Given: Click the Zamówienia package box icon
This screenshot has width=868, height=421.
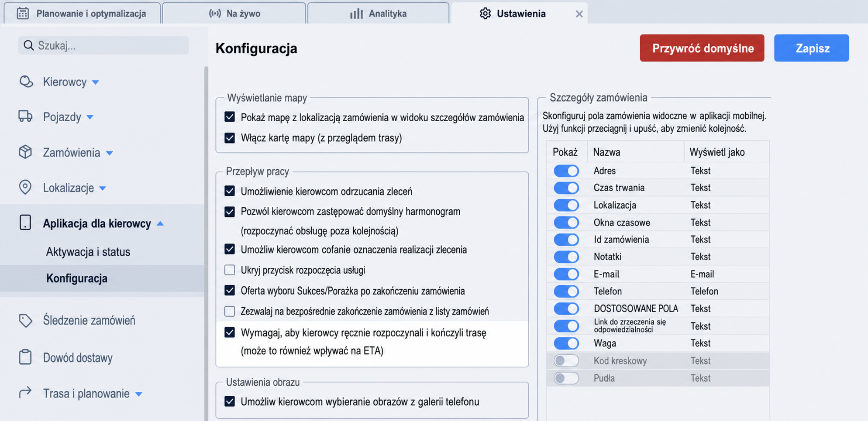Looking at the screenshot, I should pyautogui.click(x=25, y=152).
